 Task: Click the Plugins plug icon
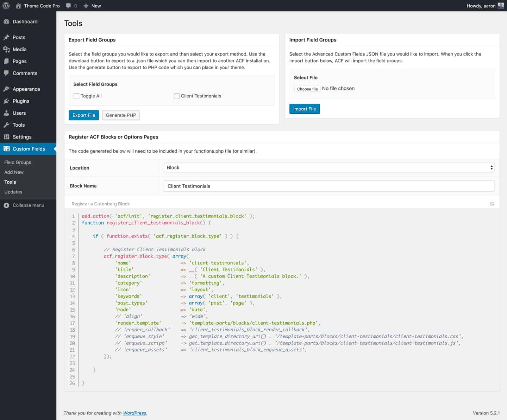(x=6, y=101)
